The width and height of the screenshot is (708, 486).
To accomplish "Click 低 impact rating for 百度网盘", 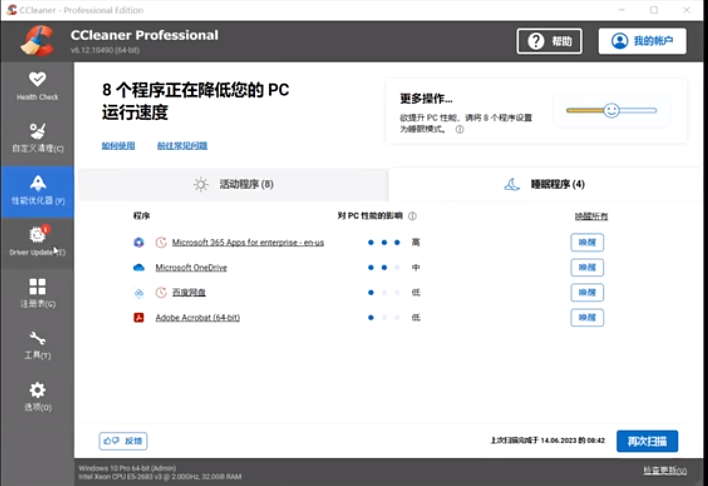I will (416, 293).
